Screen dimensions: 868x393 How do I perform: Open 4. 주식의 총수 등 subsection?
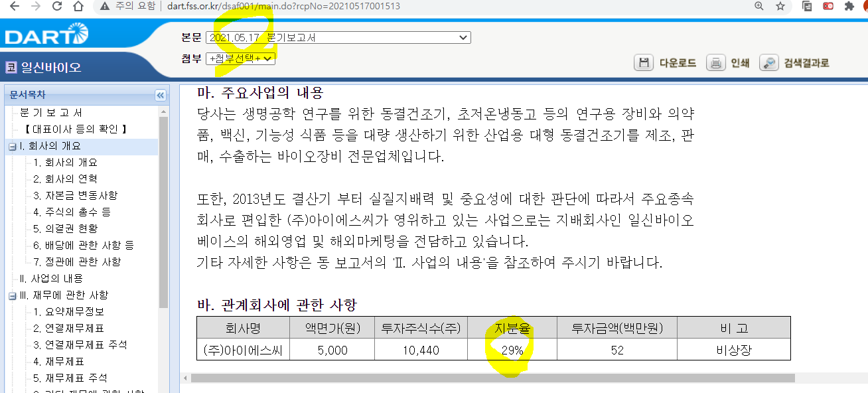click(72, 212)
